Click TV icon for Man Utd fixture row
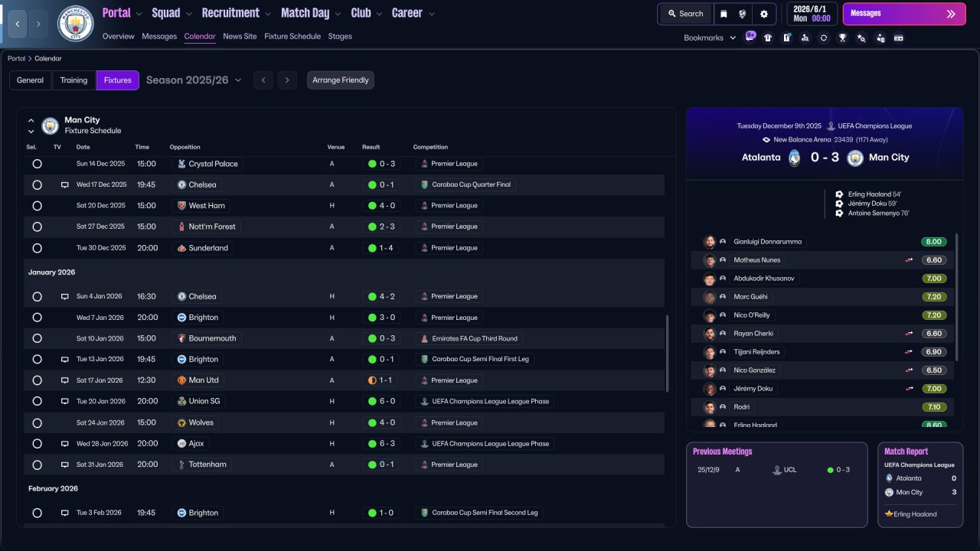 click(x=65, y=380)
